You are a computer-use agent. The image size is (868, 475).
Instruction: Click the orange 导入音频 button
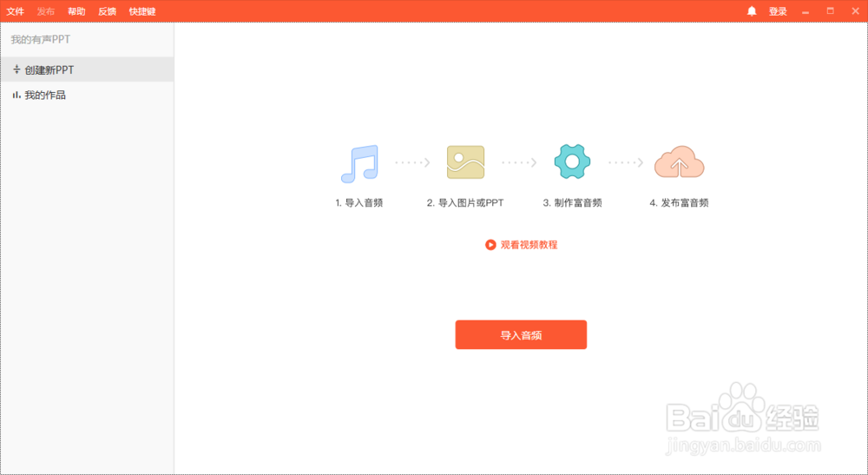tap(521, 335)
